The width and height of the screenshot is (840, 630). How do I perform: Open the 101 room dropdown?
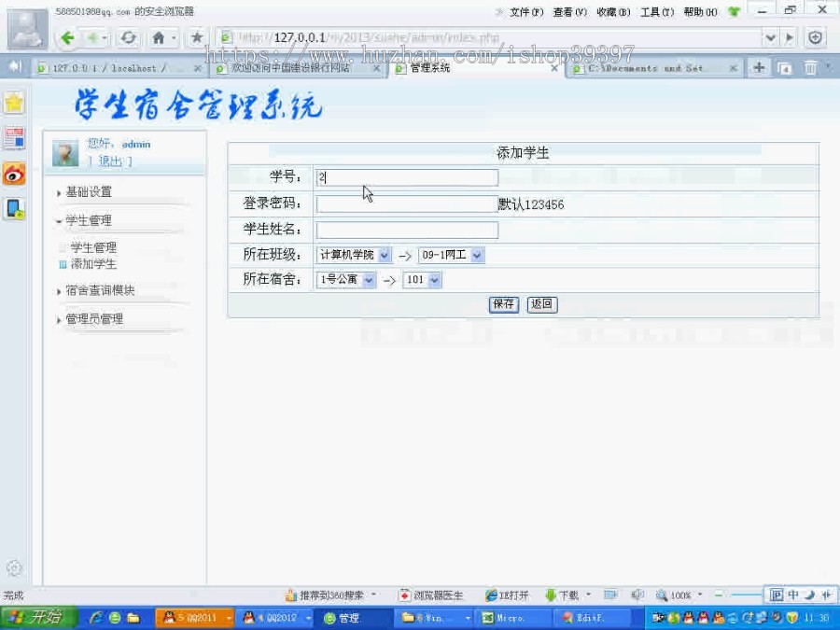click(422, 280)
